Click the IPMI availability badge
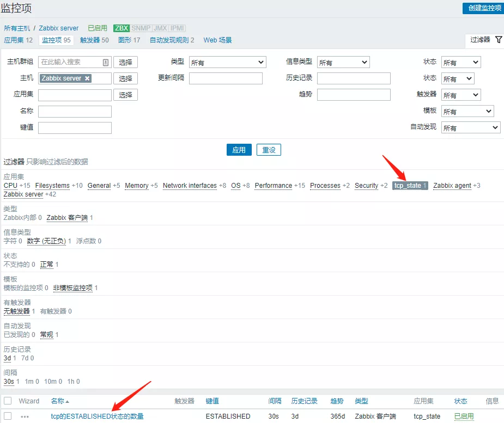This screenshot has width=504, height=423. tap(177, 28)
